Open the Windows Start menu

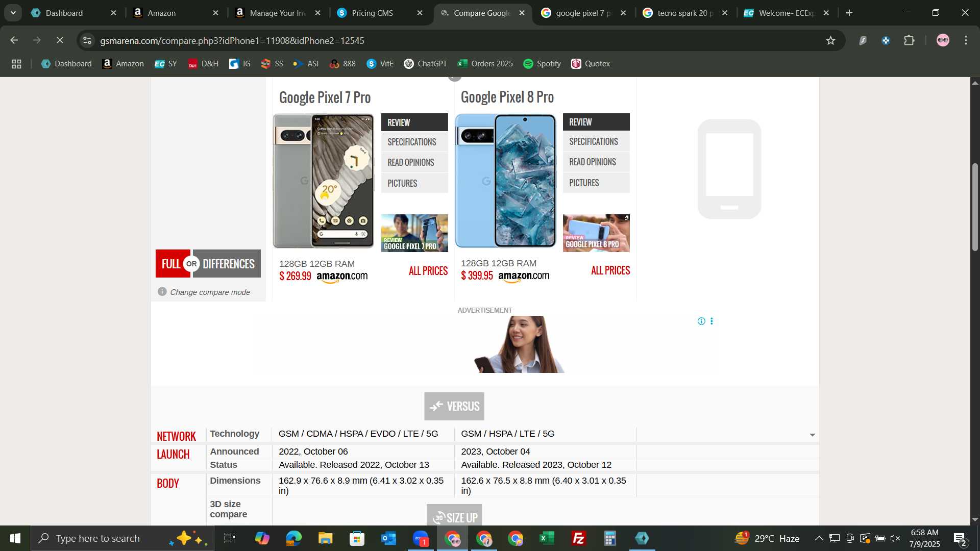[x=15, y=538]
